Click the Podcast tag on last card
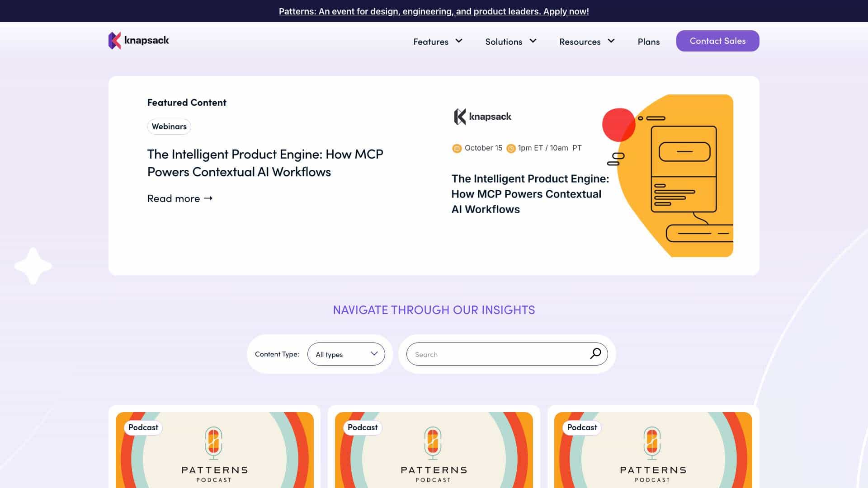The image size is (868, 488). pyautogui.click(x=582, y=427)
